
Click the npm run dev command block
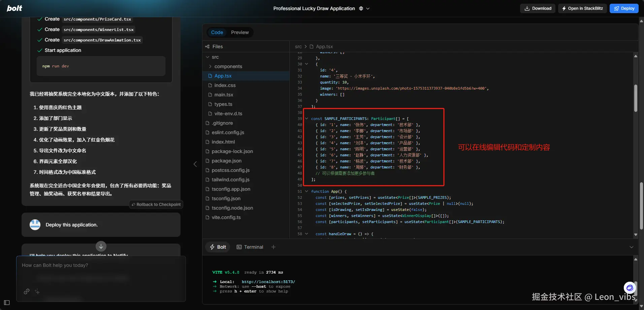(101, 66)
